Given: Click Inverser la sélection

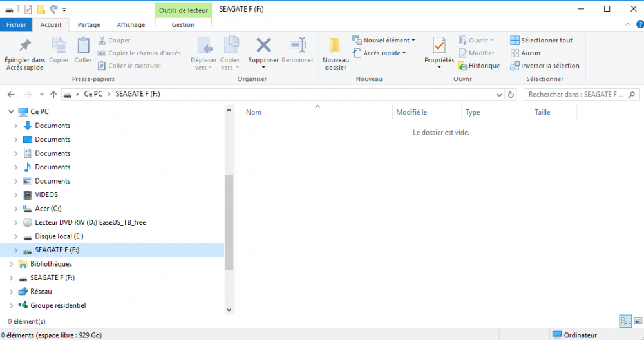Looking at the screenshot, I should (x=545, y=66).
